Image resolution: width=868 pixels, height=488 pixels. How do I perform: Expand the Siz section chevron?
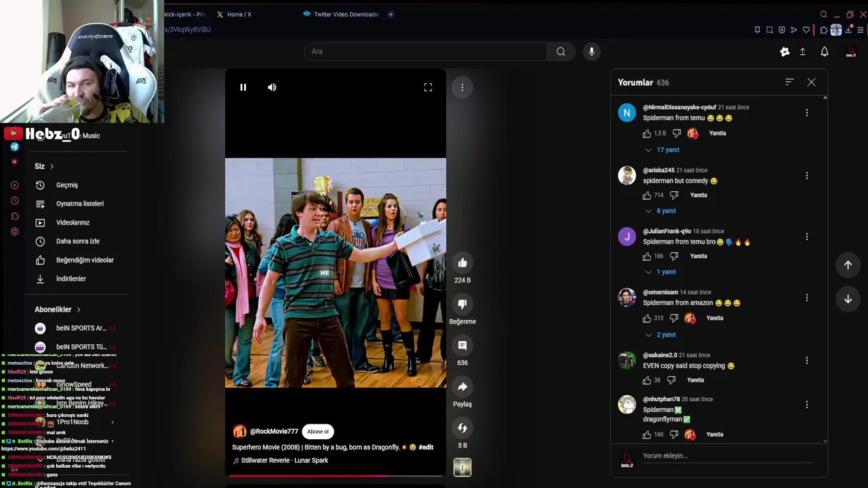point(52,167)
